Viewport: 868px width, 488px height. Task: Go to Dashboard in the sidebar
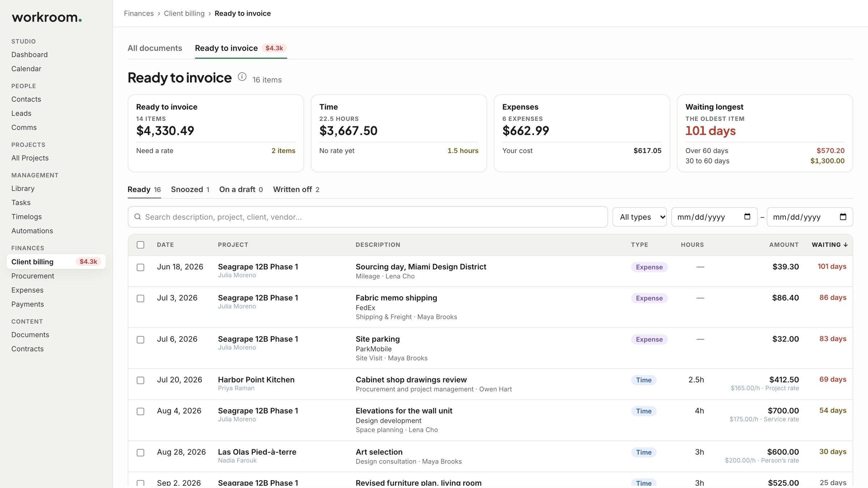(x=29, y=55)
